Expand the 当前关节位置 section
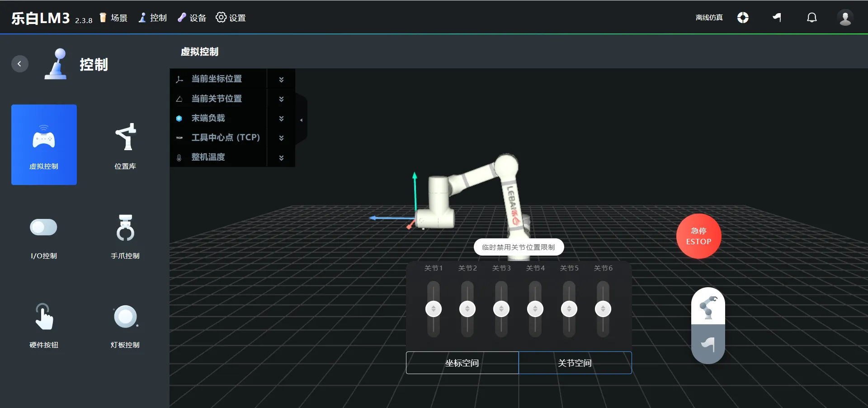868x408 pixels. coord(281,99)
